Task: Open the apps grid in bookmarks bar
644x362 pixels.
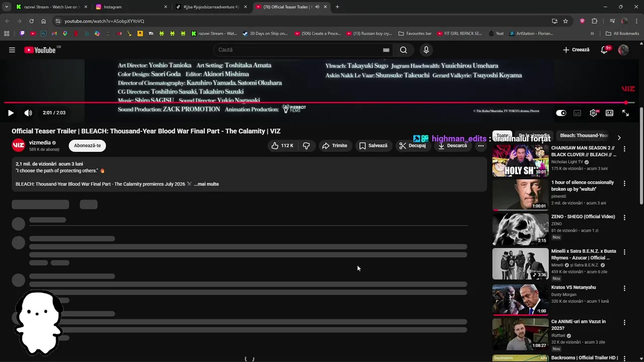Action: pyautogui.click(x=7, y=34)
